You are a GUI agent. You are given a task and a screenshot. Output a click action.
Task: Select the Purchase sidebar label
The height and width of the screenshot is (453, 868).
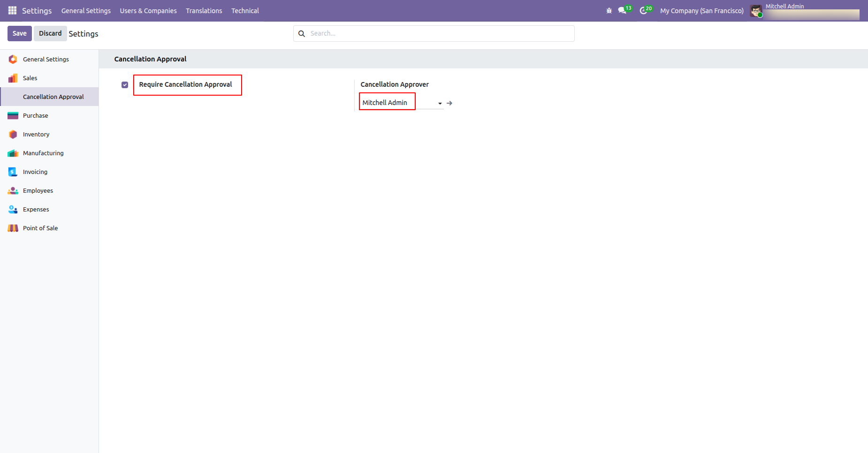point(36,115)
